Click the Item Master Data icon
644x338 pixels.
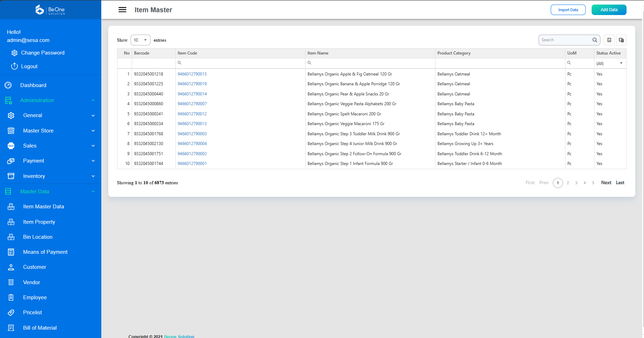point(11,207)
